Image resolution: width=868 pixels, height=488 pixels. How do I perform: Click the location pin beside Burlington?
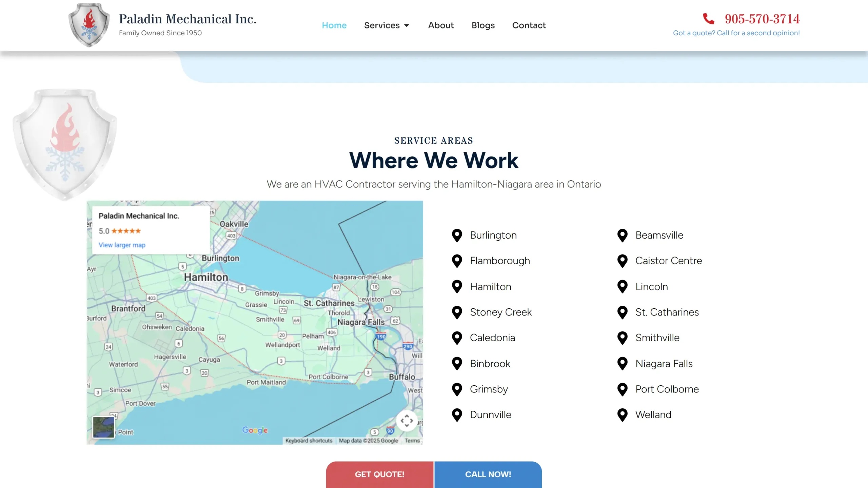(x=457, y=235)
